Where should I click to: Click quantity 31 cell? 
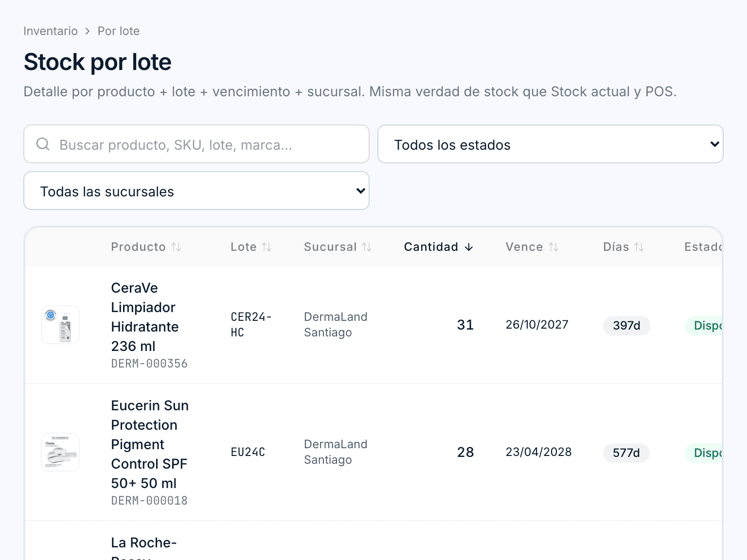(465, 325)
